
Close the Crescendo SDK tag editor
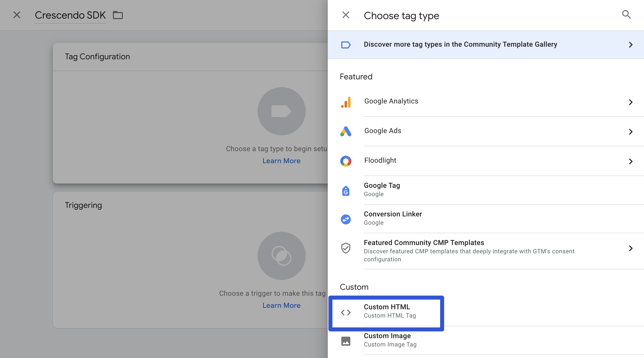point(17,15)
